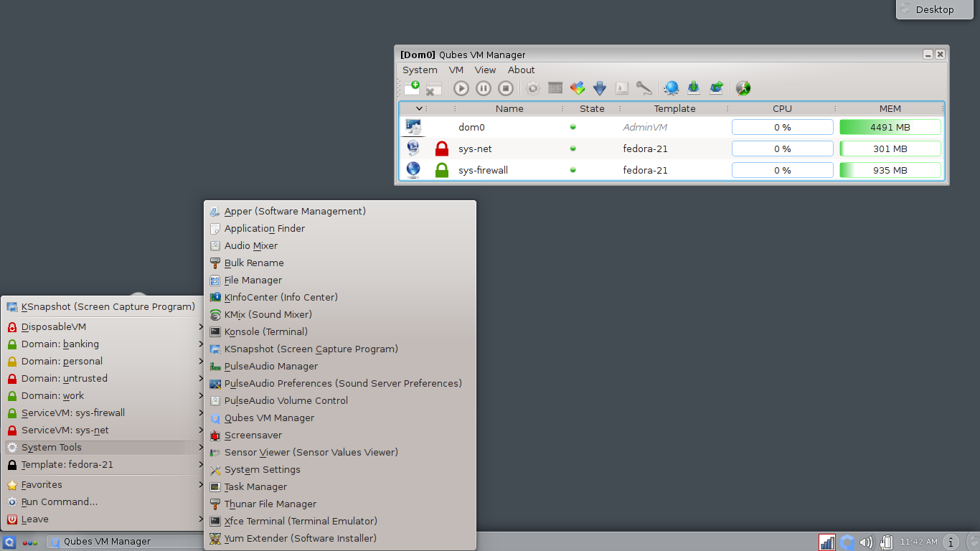
Task: Open KInfoCenter (Info Center)
Action: [x=340, y=297]
